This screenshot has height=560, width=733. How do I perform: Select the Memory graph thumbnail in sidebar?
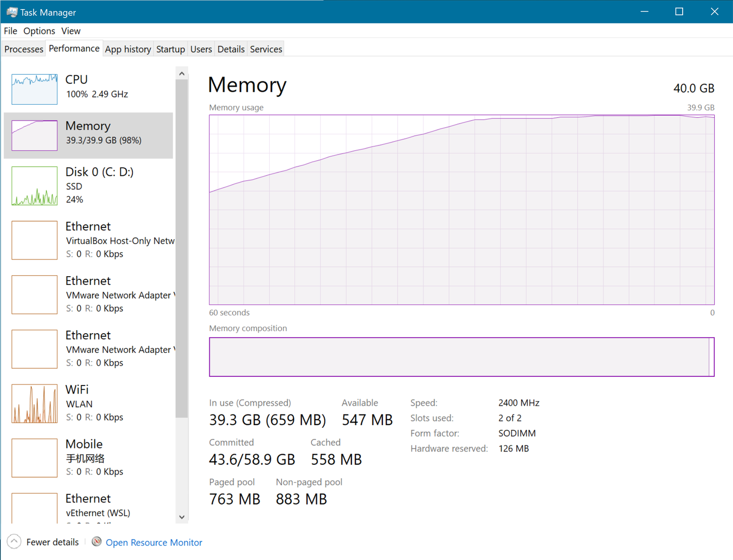click(x=35, y=135)
